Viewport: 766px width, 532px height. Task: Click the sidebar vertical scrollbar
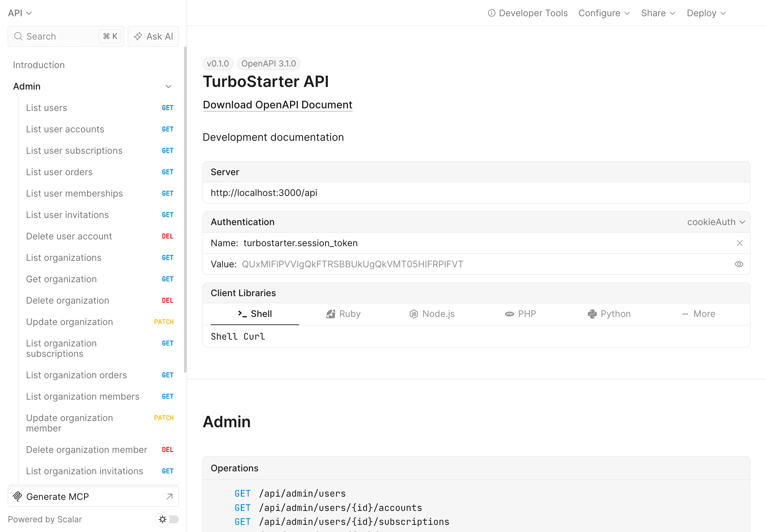185,209
